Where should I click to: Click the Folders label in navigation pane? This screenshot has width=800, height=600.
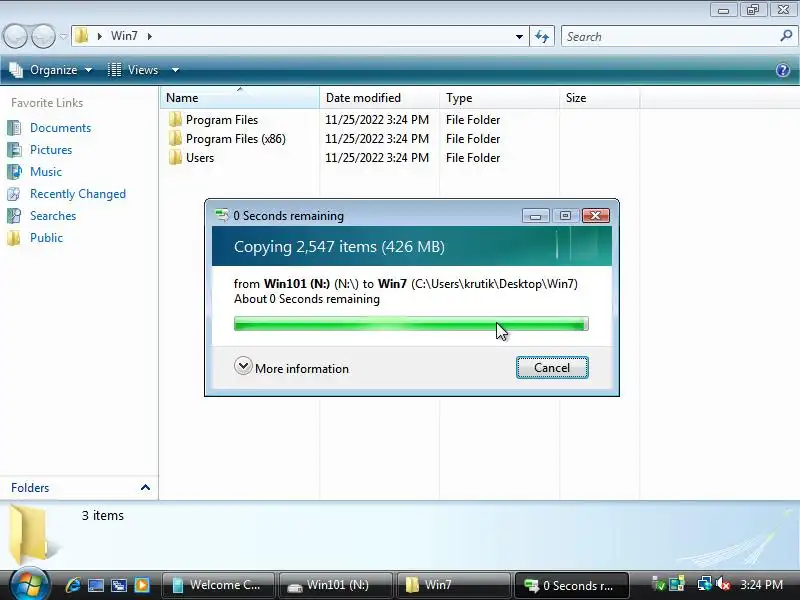tap(30, 488)
